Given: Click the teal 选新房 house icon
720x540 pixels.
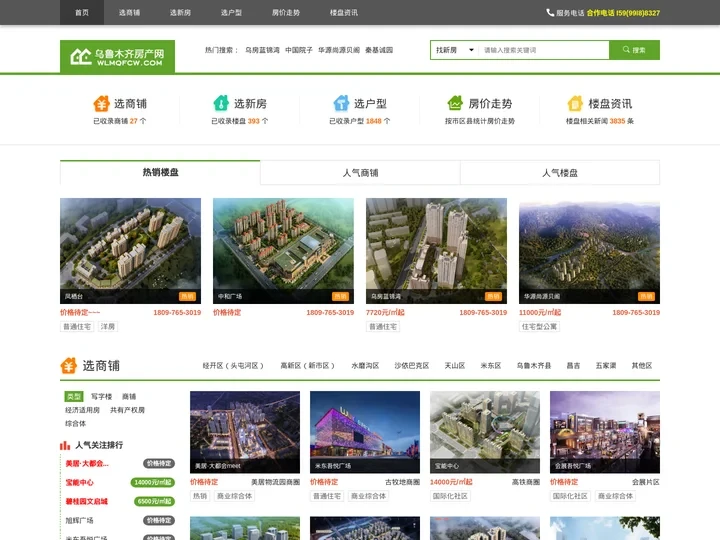Looking at the screenshot, I should point(221,103).
